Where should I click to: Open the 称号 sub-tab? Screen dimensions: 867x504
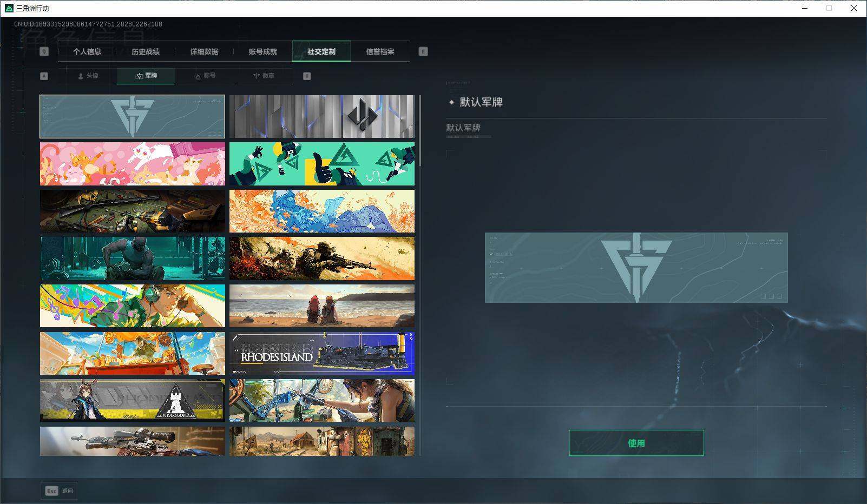point(205,76)
